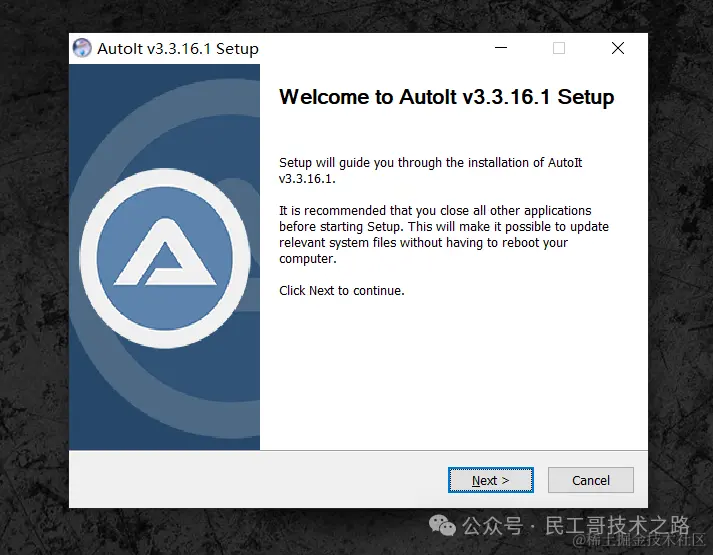
Task: Minimize the AutoIt Setup window
Action: [x=501, y=48]
